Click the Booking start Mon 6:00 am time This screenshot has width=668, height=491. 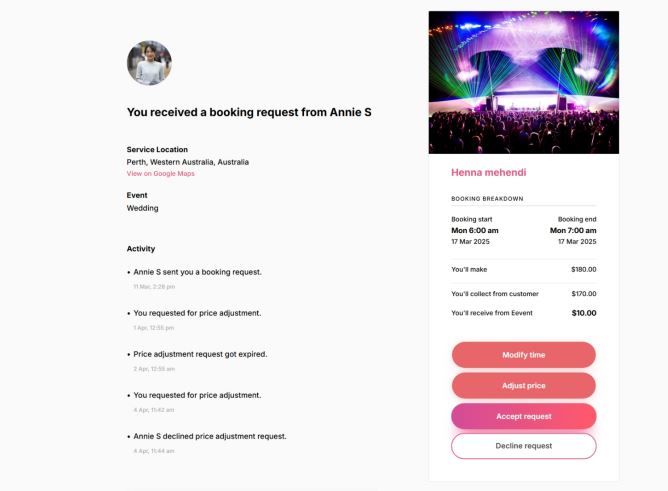pyautogui.click(x=475, y=230)
